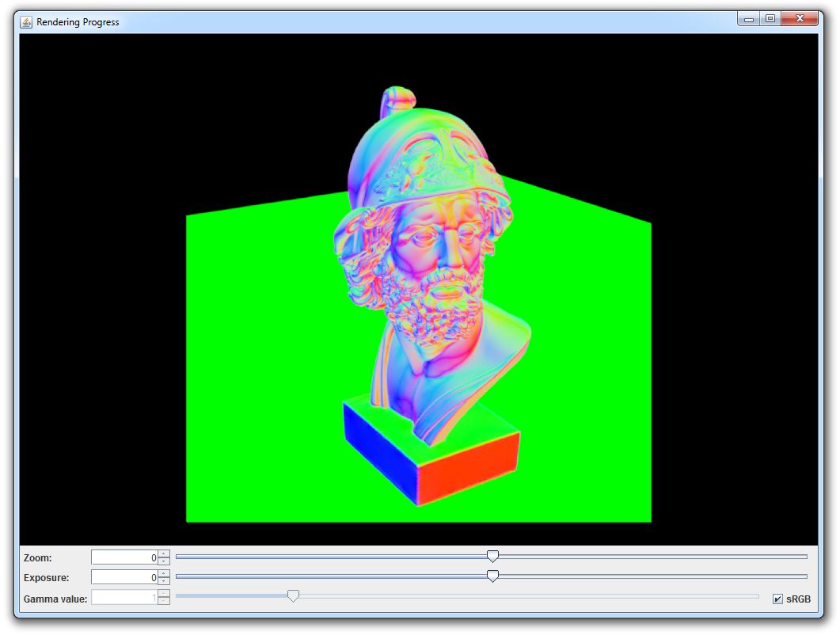
Task: Decrease Zoom with the down spinner arrow
Action: (x=164, y=561)
